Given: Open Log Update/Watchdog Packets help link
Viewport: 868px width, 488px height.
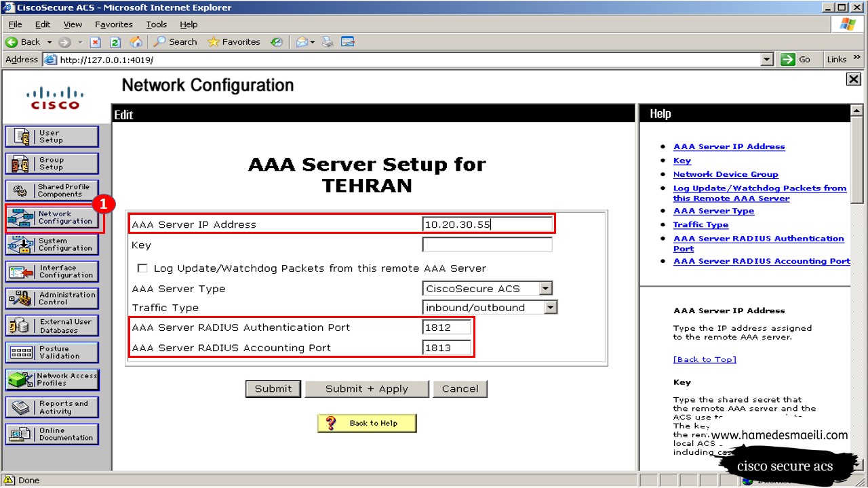Looking at the screenshot, I should [x=759, y=193].
